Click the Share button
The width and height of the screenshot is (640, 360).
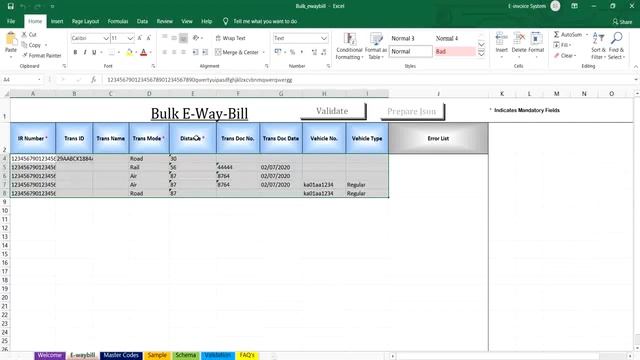622,22
